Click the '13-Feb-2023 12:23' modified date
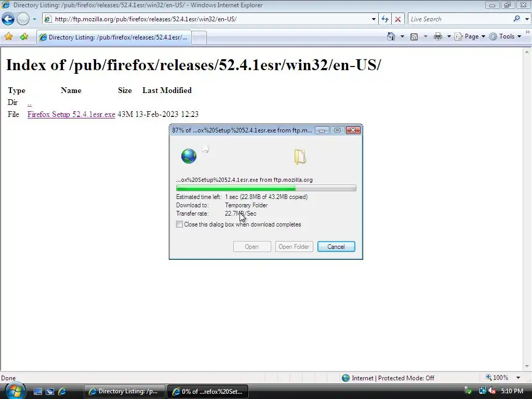The height and width of the screenshot is (399, 532). coord(167,114)
